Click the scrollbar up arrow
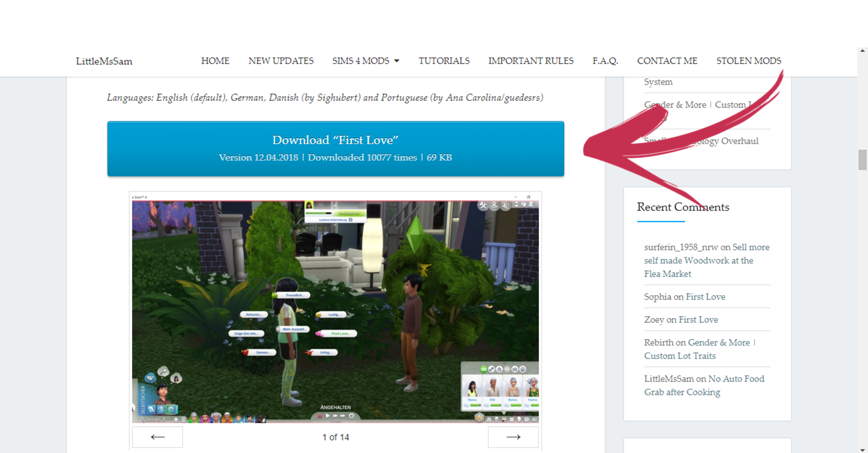 click(x=862, y=51)
